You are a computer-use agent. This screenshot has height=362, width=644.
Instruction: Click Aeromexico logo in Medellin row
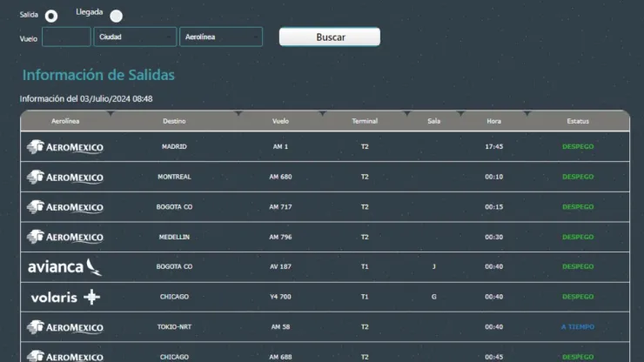65,237
